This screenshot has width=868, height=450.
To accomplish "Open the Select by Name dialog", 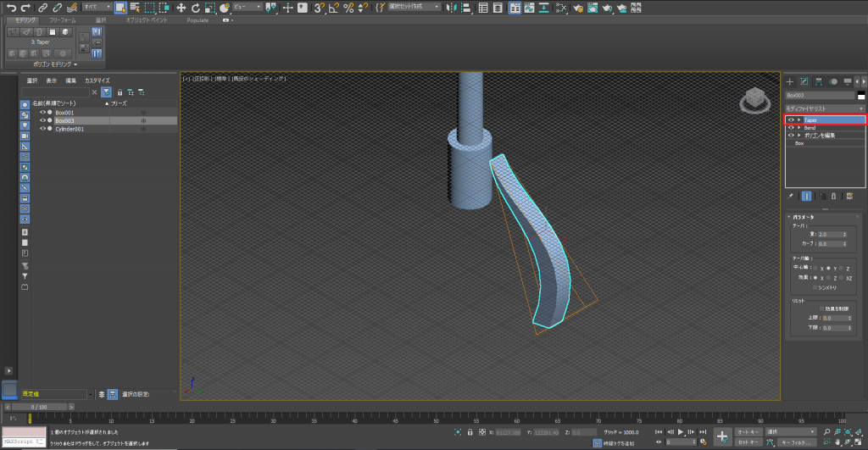I will point(135,8).
